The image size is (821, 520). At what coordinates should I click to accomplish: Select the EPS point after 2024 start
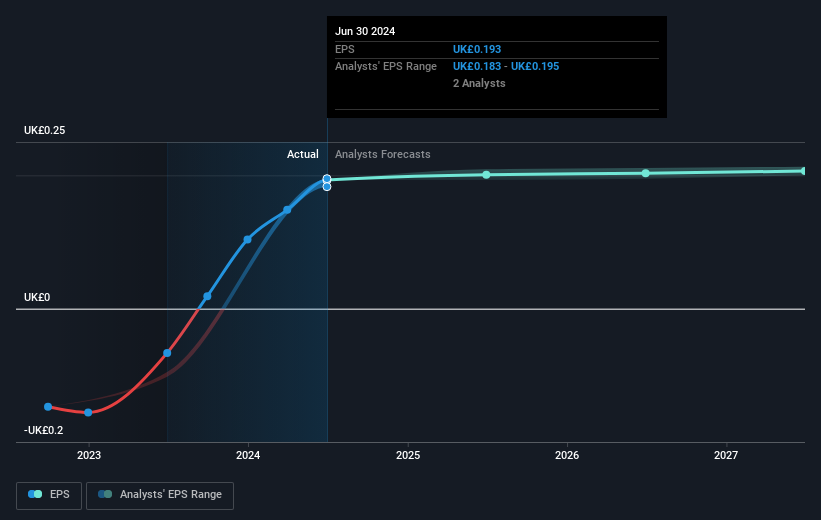pyautogui.click(x=287, y=210)
